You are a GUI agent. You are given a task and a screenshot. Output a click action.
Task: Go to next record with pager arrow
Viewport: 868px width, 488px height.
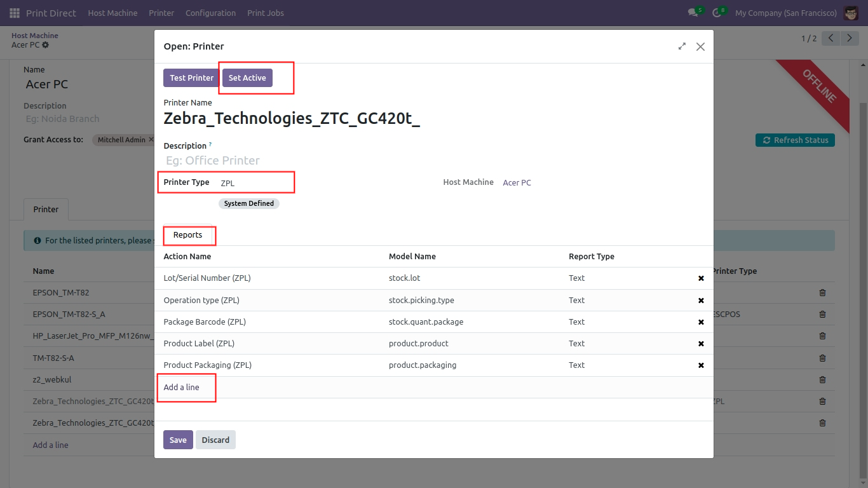click(x=850, y=38)
